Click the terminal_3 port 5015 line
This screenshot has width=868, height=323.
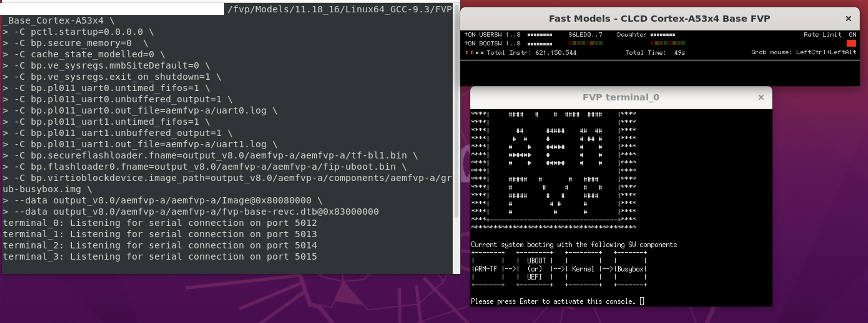pyautogui.click(x=160, y=257)
